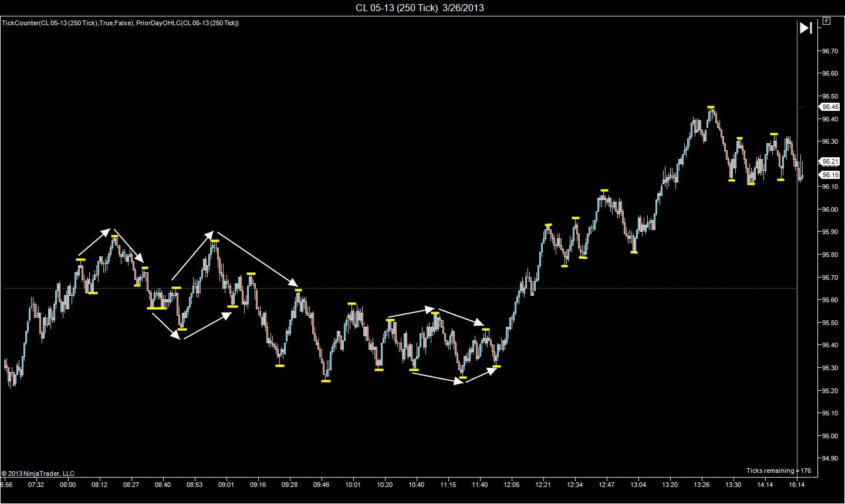Click the 16:14 time axis label
This screenshot has height=504, width=845.
pos(797,485)
